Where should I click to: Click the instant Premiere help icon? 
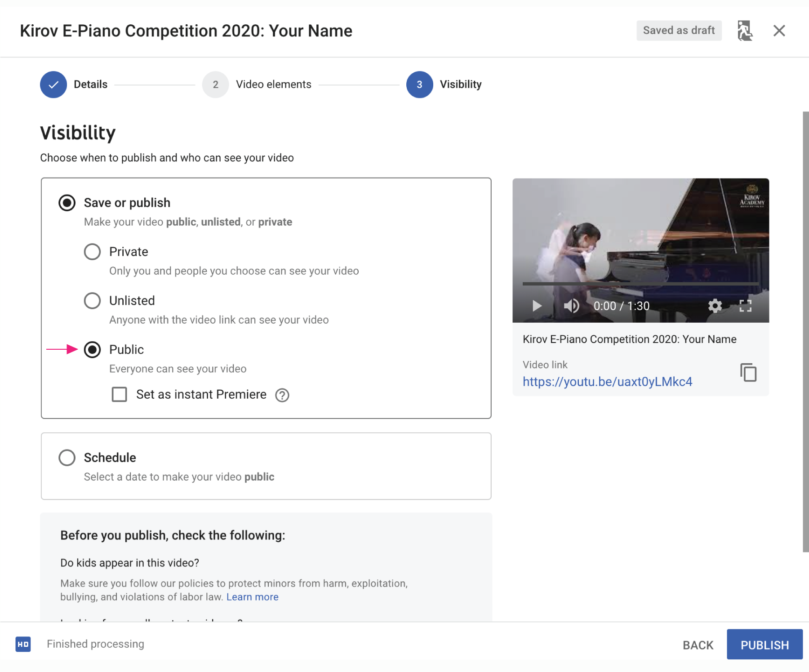282,395
